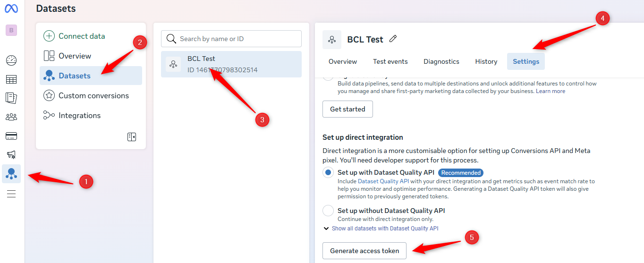The width and height of the screenshot is (644, 263).
Task: Switch to the Test events tab
Action: click(390, 61)
